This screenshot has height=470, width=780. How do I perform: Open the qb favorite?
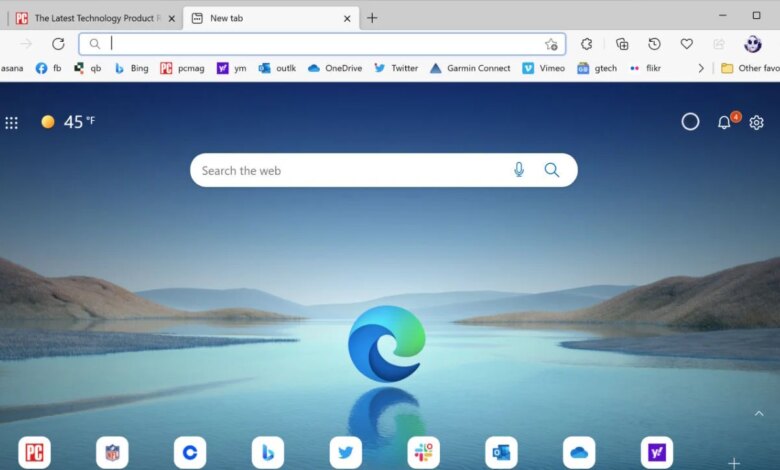tap(87, 69)
